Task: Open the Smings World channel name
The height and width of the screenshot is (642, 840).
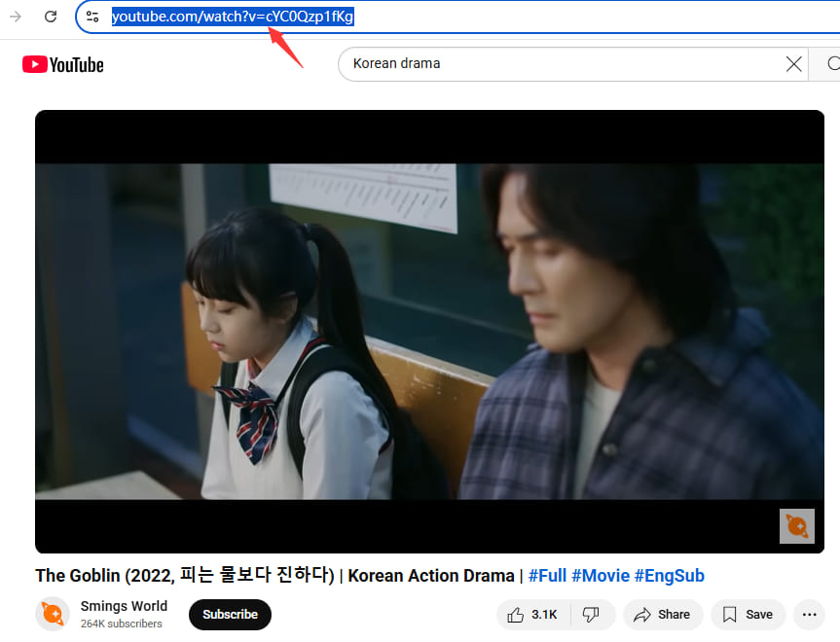Action: 124,606
